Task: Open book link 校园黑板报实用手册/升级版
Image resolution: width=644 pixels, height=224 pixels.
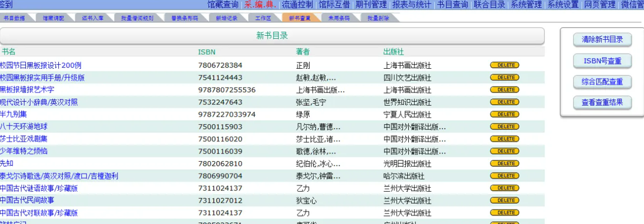Action: pyautogui.click(x=42, y=77)
